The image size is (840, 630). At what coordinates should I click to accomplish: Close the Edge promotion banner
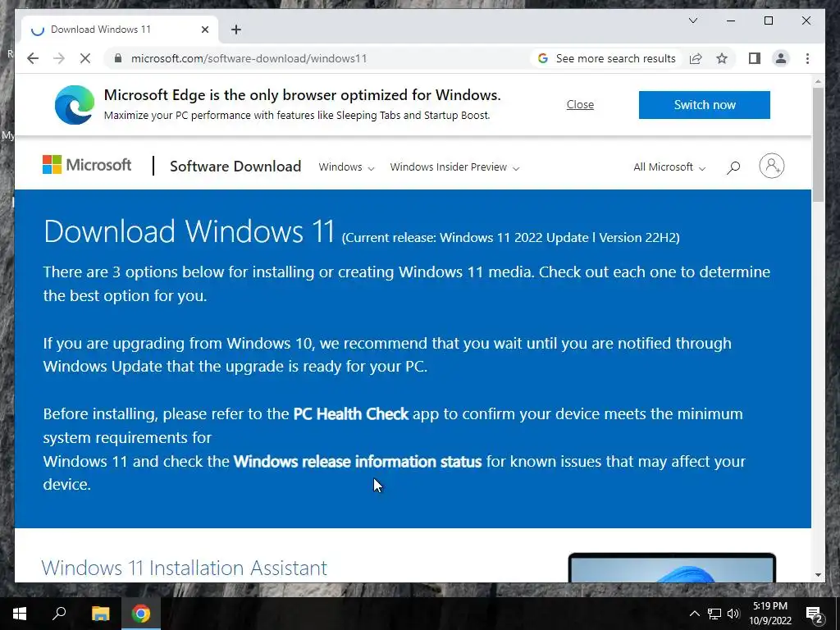(580, 104)
